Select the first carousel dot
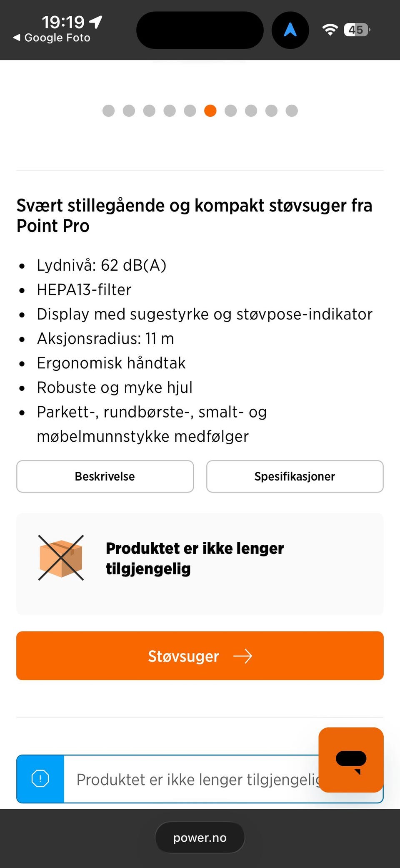The width and height of the screenshot is (400, 868). tap(108, 111)
